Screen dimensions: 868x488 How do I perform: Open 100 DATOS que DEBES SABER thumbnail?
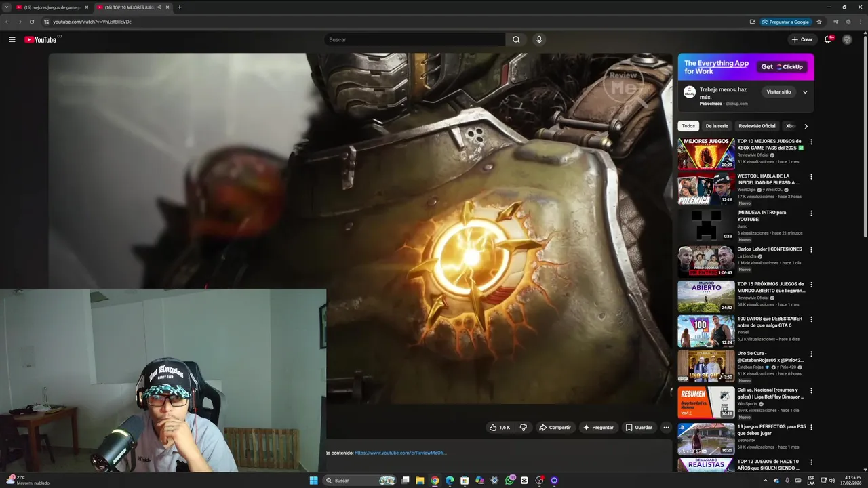706,331
